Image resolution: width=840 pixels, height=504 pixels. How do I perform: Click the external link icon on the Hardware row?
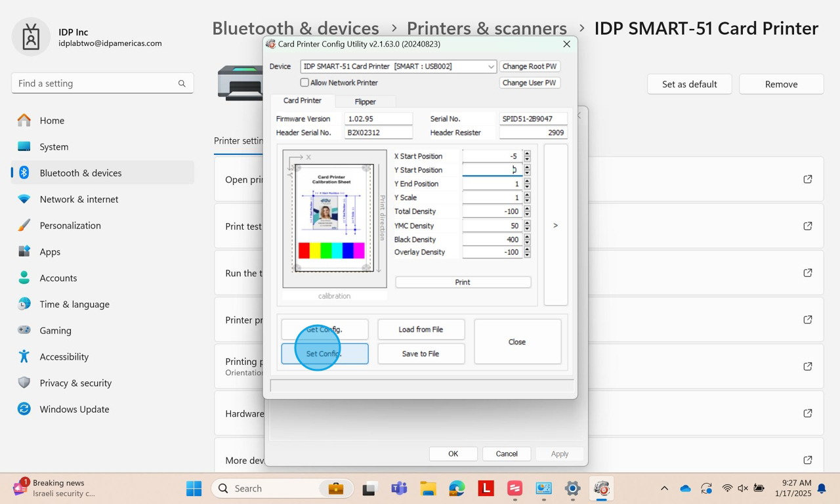pos(808,413)
